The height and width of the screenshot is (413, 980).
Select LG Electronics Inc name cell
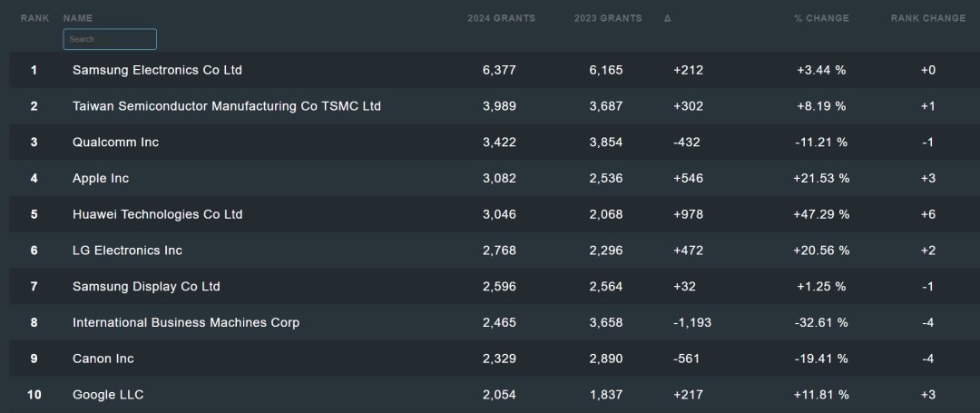click(x=128, y=251)
